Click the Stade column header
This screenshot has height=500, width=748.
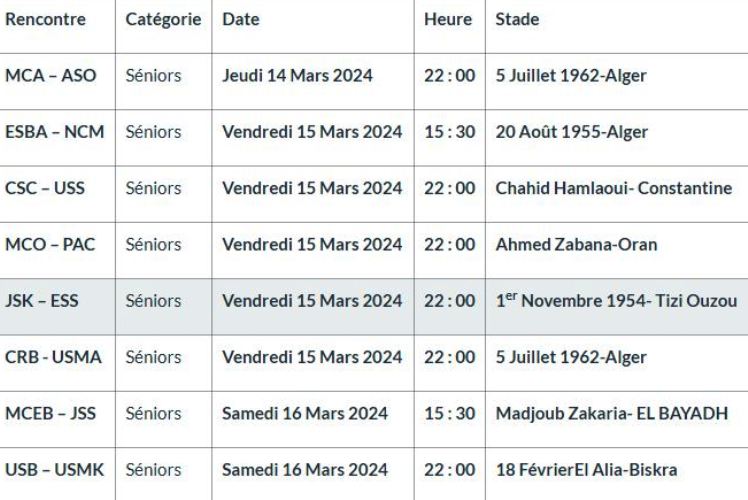[x=517, y=20]
